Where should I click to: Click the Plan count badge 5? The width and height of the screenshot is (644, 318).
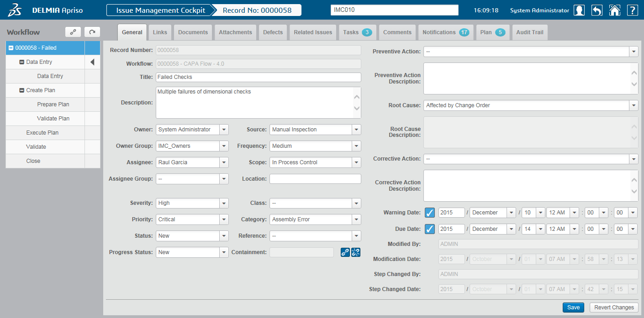pos(500,32)
